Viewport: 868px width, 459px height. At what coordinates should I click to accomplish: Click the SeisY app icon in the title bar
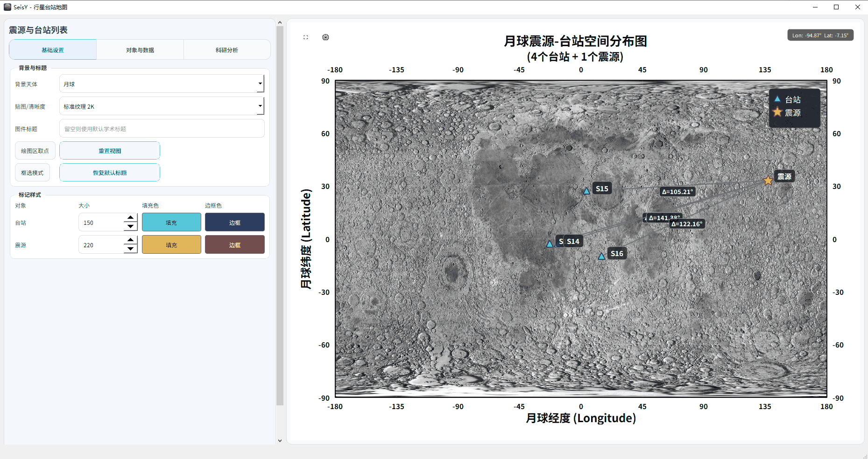pos(7,7)
